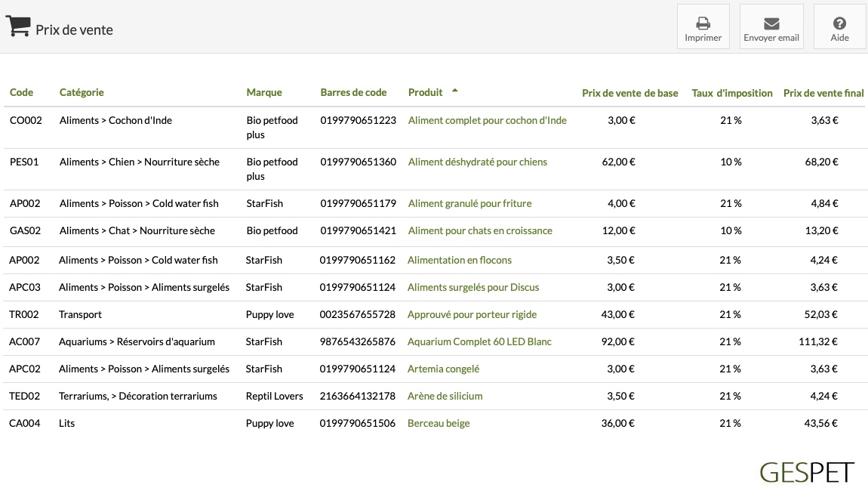Viewport: 868px width, 491px height.
Task: Sort by the Produit column header
Action: (425, 93)
